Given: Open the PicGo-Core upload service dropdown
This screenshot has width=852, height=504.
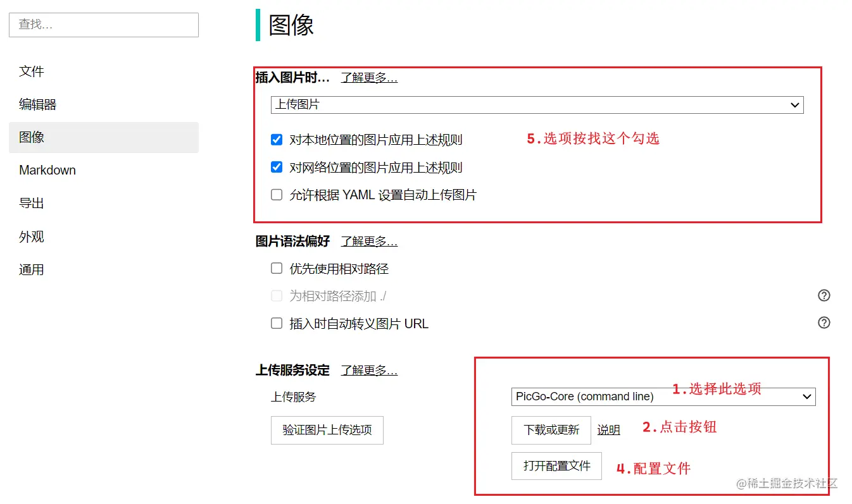Looking at the screenshot, I should coord(663,396).
